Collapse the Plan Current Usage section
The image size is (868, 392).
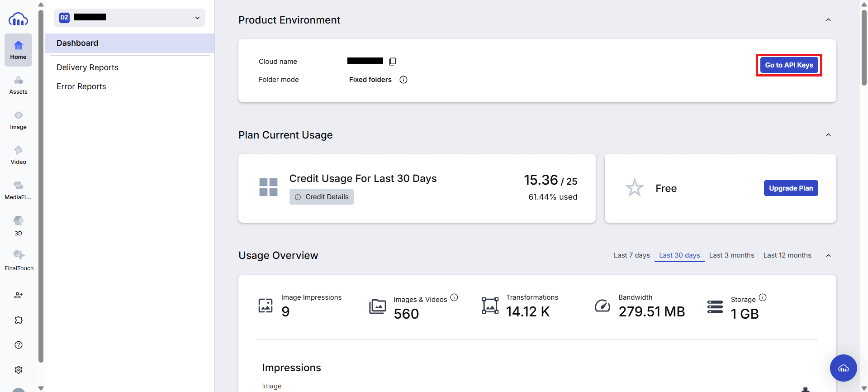pos(828,135)
